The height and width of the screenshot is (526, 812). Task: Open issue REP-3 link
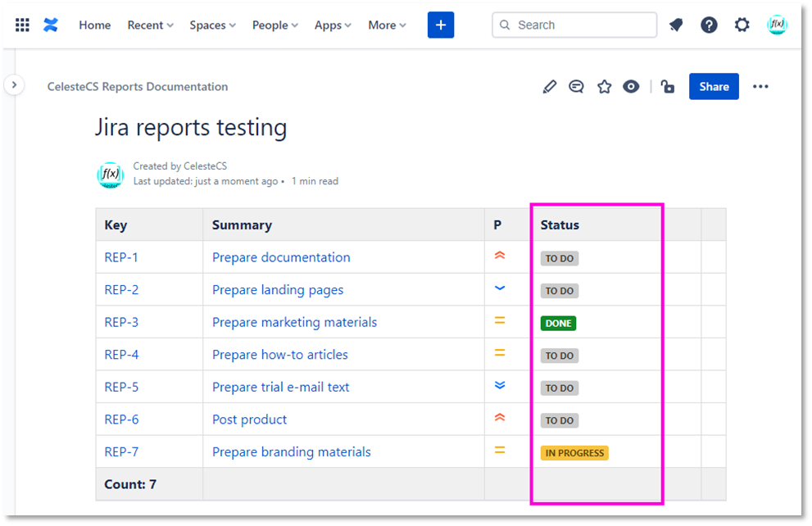122,322
